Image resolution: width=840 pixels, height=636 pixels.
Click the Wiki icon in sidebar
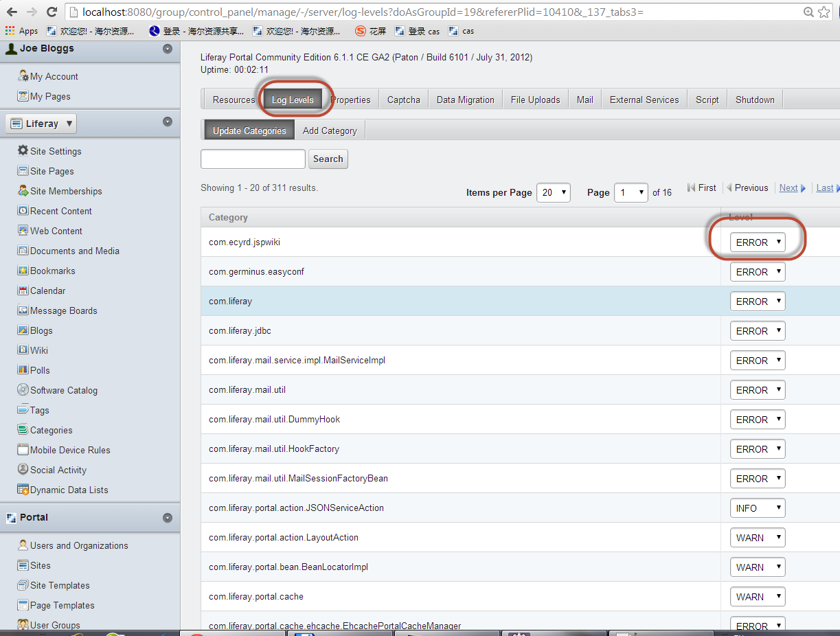23,350
